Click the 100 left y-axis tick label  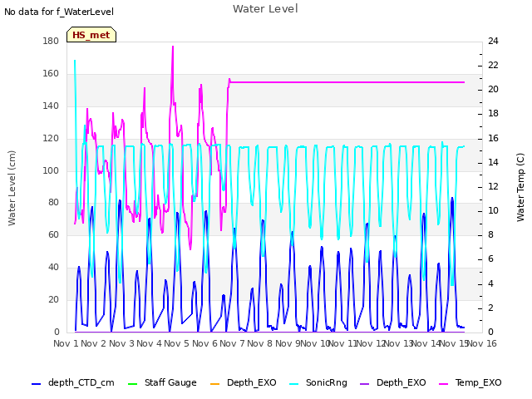(51, 170)
